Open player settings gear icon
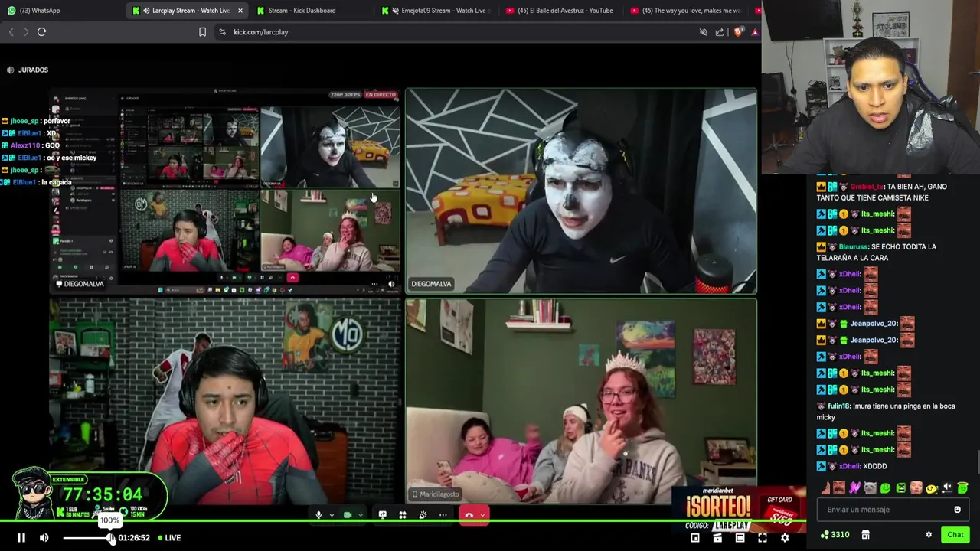 coord(785,538)
